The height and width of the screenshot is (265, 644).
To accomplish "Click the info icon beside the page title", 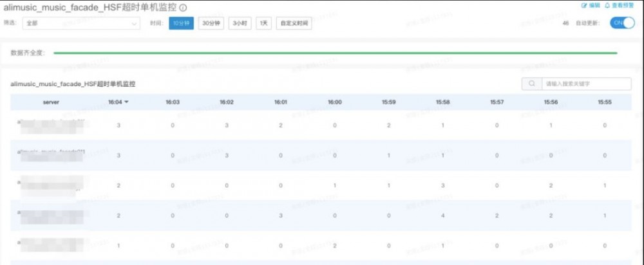I will 184,7.
